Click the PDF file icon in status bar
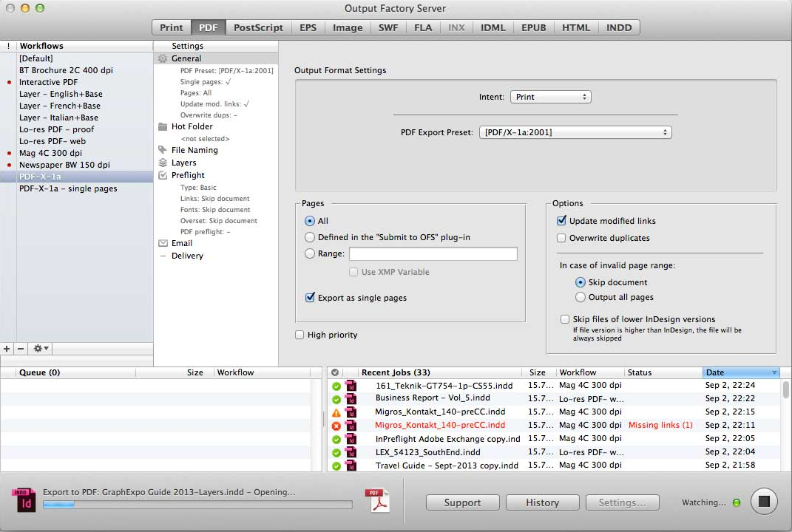 (x=378, y=501)
